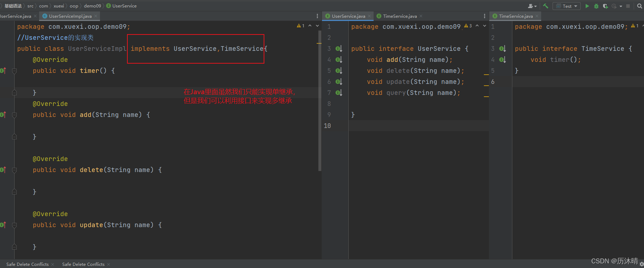Switch to the UserServiceImpl.java tab
The height and width of the screenshot is (268, 644).
coord(70,16)
